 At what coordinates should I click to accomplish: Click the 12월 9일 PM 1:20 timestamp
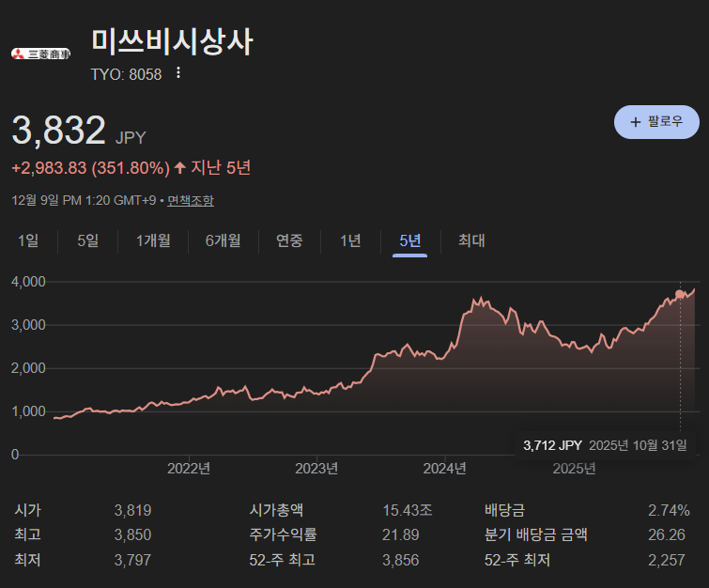click(84, 200)
